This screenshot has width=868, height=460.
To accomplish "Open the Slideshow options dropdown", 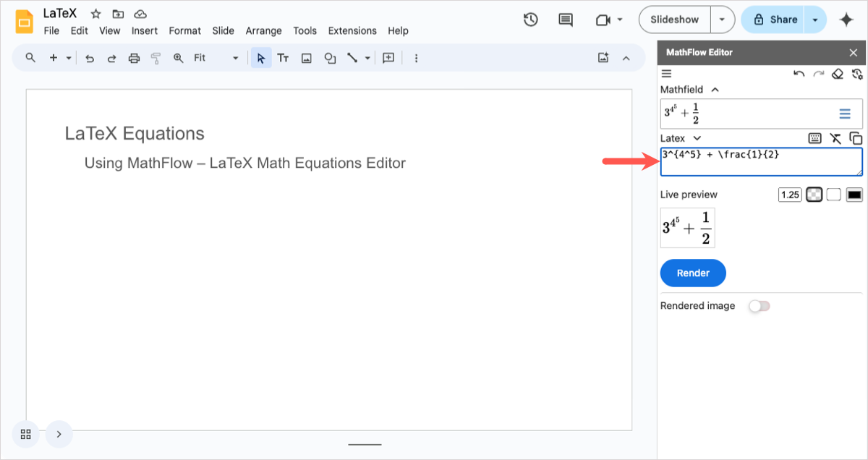I will tap(723, 20).
